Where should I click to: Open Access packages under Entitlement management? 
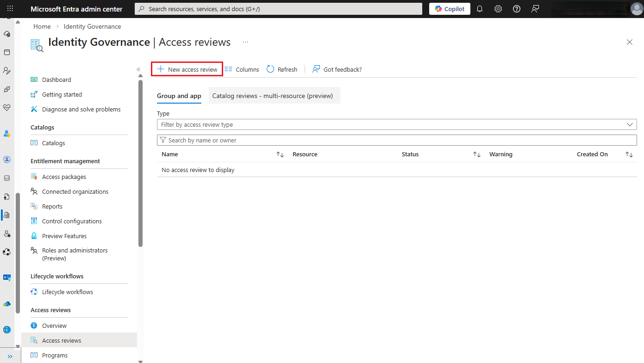64,177
